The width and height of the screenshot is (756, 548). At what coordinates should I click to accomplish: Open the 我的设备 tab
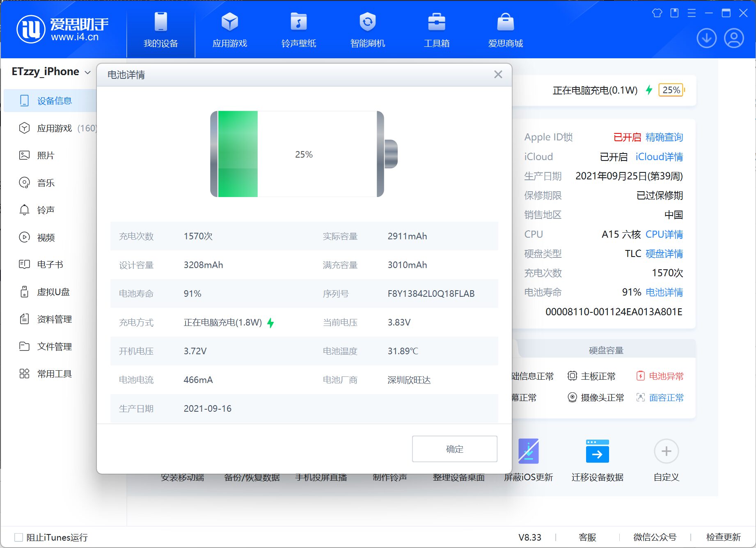pyautogui.click(x=160, y=30)
